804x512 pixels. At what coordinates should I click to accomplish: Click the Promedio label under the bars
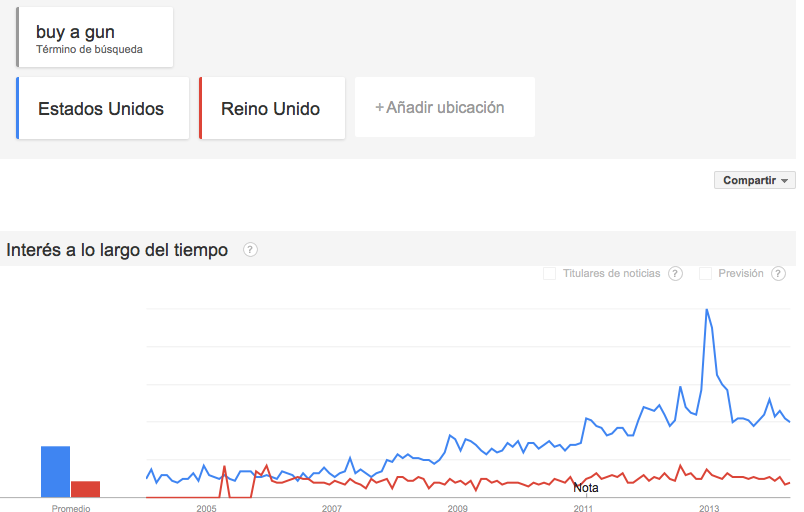pos(70,509)
